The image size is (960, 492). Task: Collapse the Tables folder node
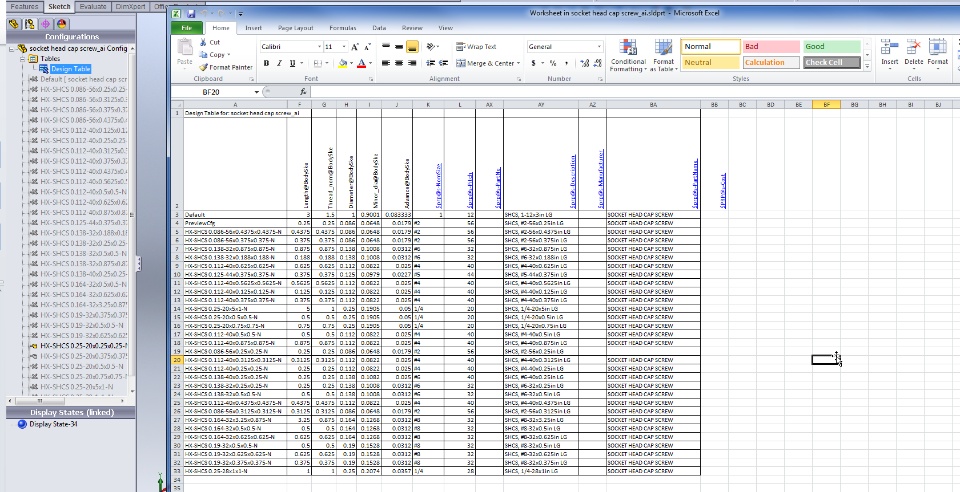(22, 59)
